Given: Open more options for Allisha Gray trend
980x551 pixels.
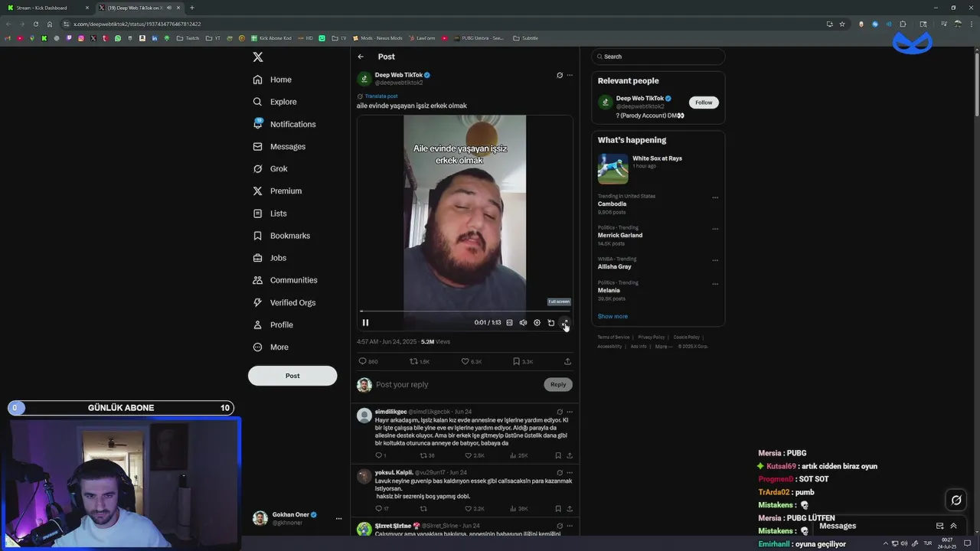Looking at the screenshot, I should point(715,260).
